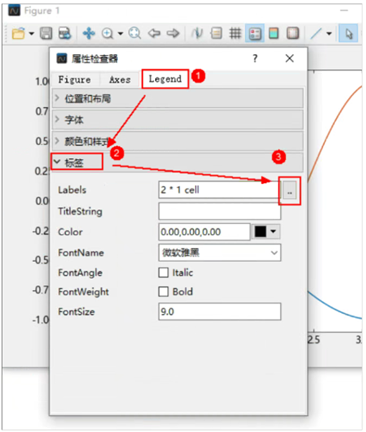Click the zoom-to-fit magnifier icon
This screenshot has width=366, height=432.
[x=135, y=33]
